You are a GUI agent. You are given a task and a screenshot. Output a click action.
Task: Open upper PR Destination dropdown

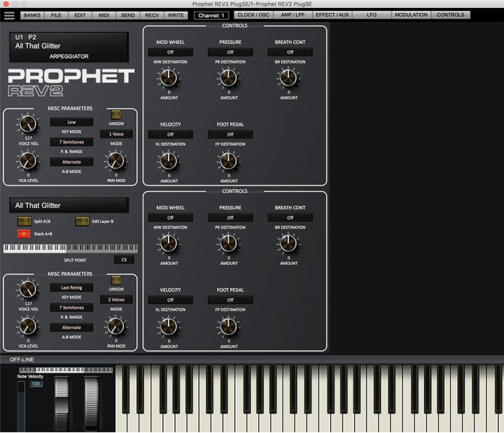click(x=230, y=52)
